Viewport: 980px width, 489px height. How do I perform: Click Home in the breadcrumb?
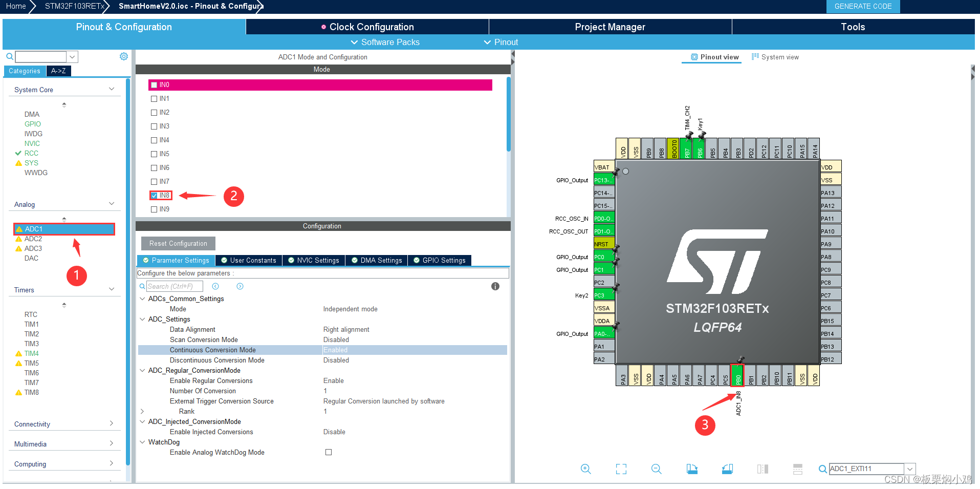16,6
